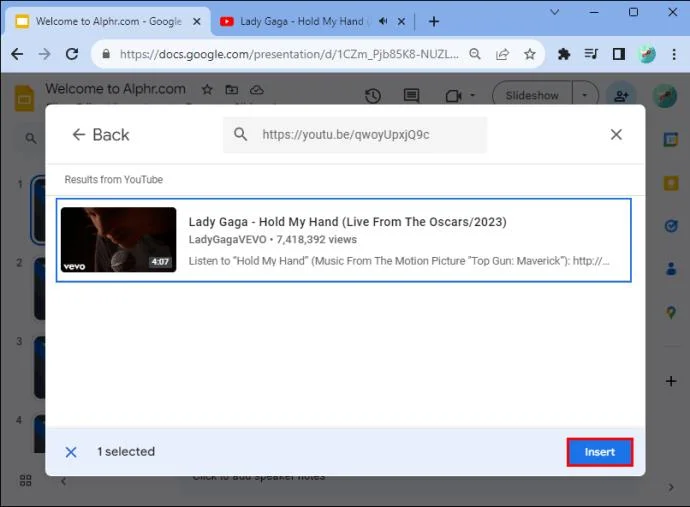Open the Chrome three-dot menu

pos(674,54)
